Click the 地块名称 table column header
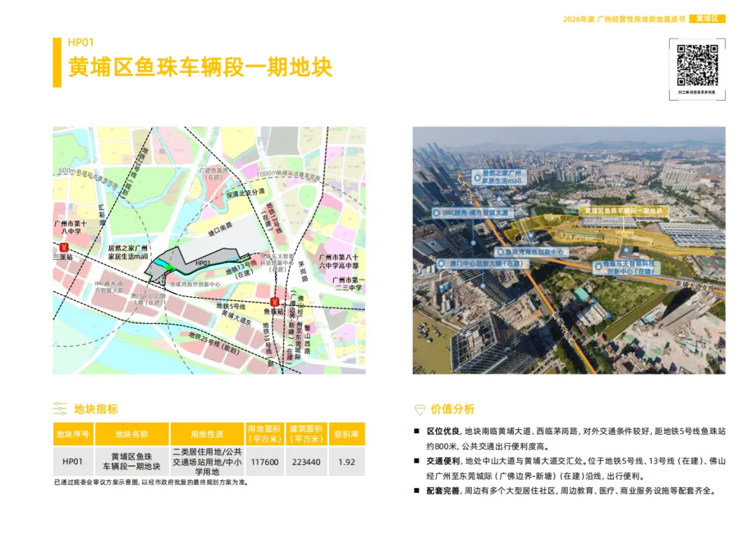The image size is (756, 539). coord(132,434)
